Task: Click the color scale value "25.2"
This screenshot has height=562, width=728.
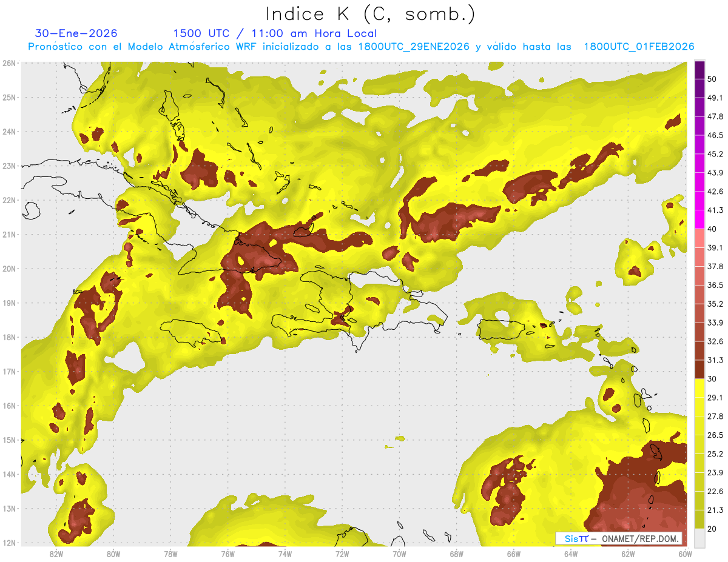Action: (715, 453)
